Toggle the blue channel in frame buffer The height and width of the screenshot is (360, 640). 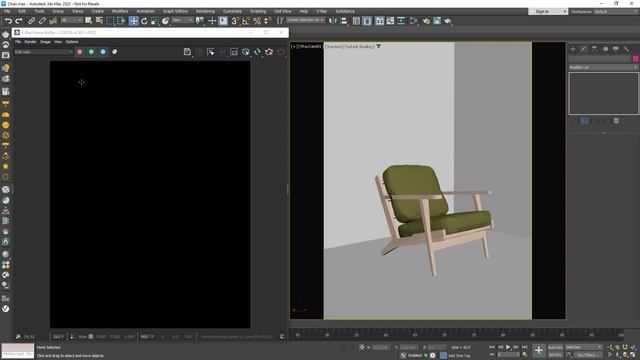click(x=103, y=52)
